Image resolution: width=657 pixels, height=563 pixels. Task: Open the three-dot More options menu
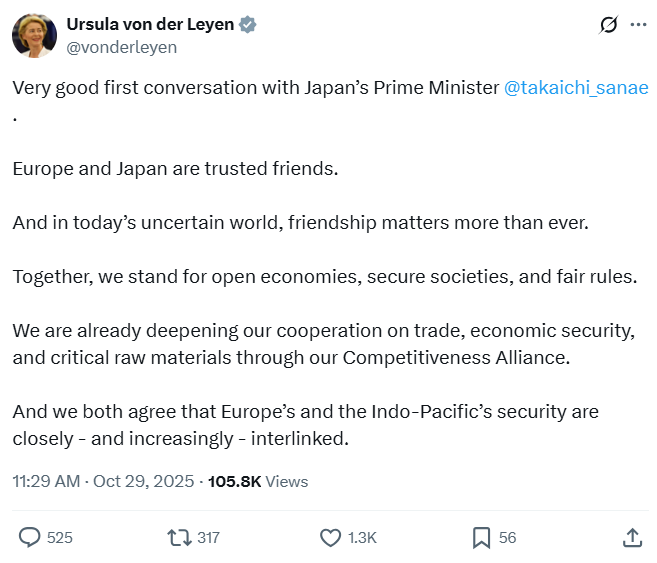pyautogui.click(x=638, y=25)
